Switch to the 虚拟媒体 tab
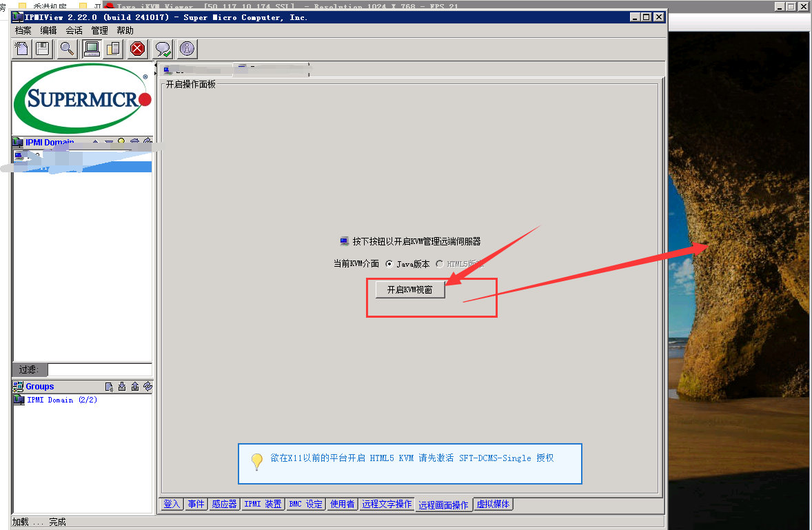812x530 pixels. pyautogui.click(x=494, y=504)
